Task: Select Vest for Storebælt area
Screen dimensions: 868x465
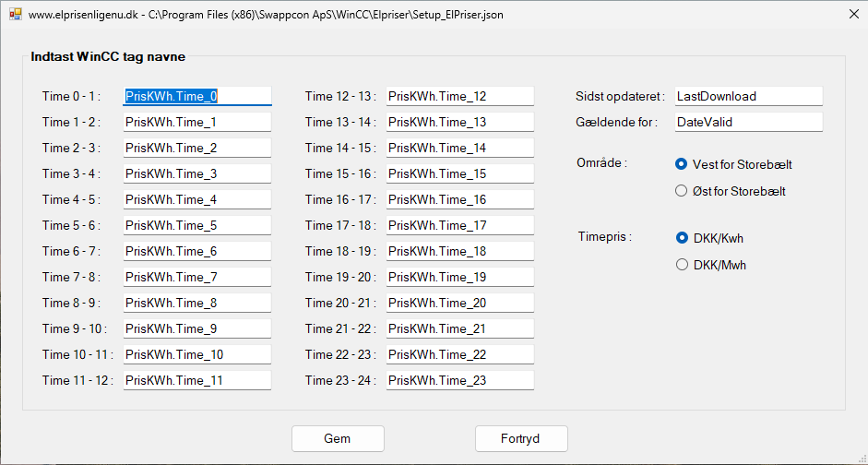Action: (682, 164)
